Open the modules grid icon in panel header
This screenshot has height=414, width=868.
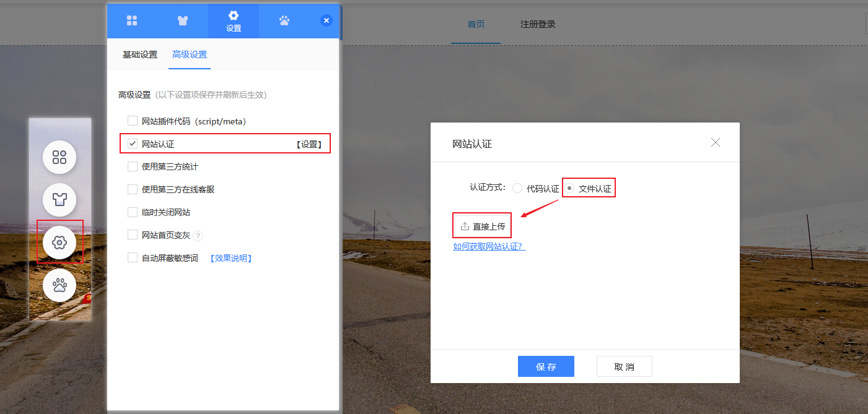click(132, 20)
